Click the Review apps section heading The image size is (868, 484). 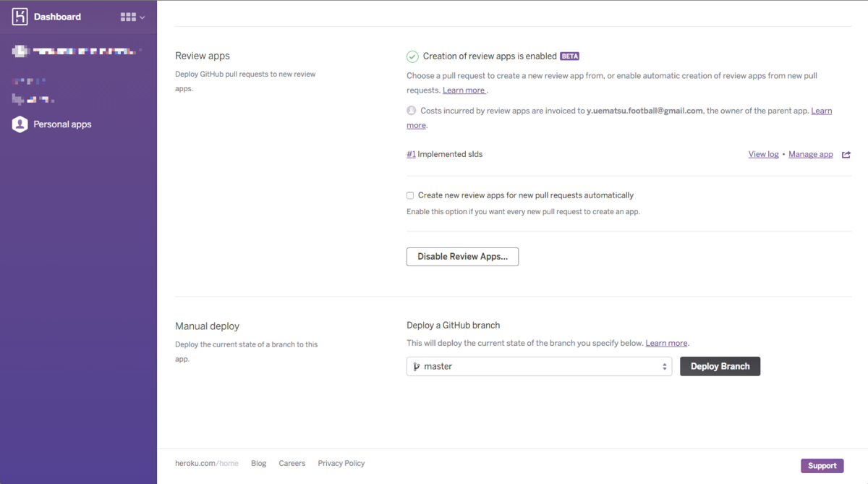pos(203,56)
